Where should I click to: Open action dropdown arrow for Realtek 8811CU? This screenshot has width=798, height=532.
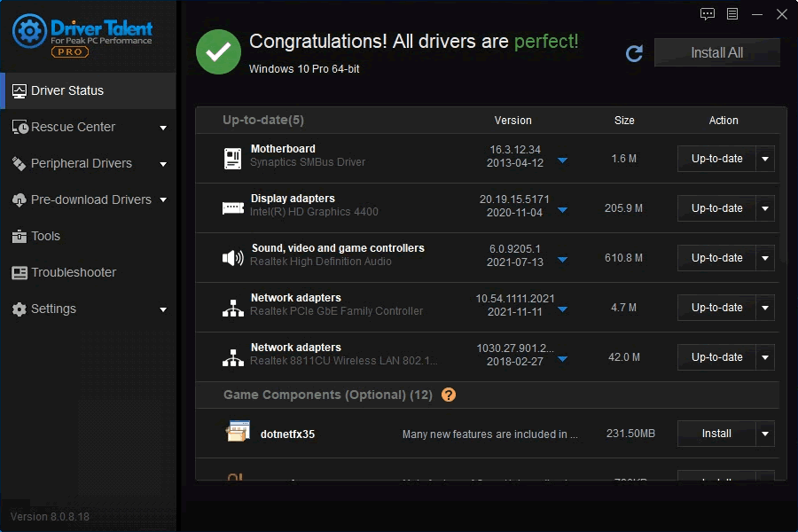765,357
